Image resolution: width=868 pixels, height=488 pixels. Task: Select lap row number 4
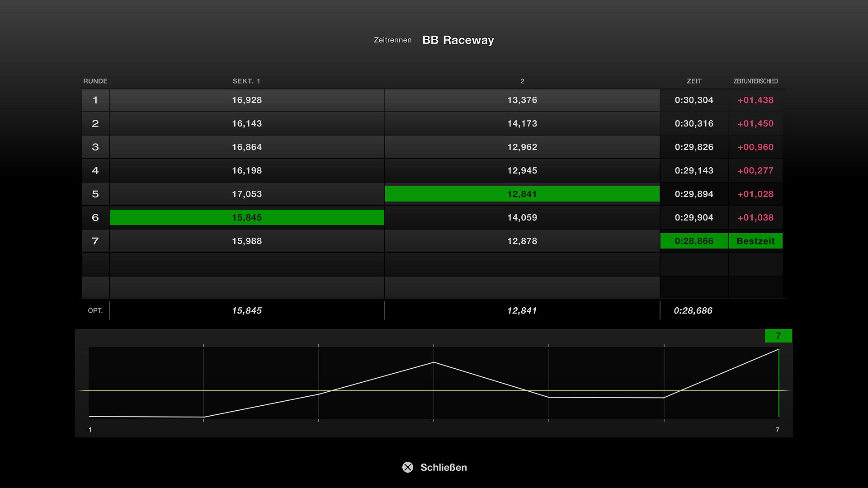click(x=95, y=170)
